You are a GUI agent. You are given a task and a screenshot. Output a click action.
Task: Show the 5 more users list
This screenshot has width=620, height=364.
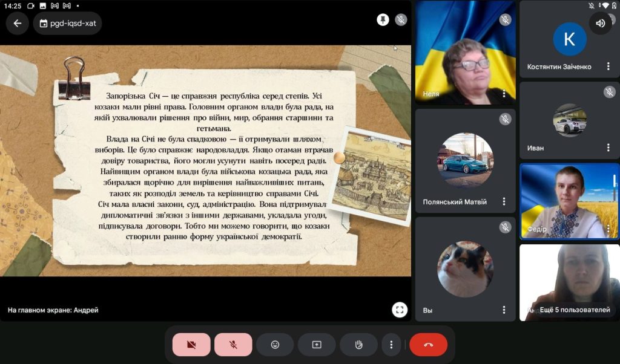tap(574, 310)
